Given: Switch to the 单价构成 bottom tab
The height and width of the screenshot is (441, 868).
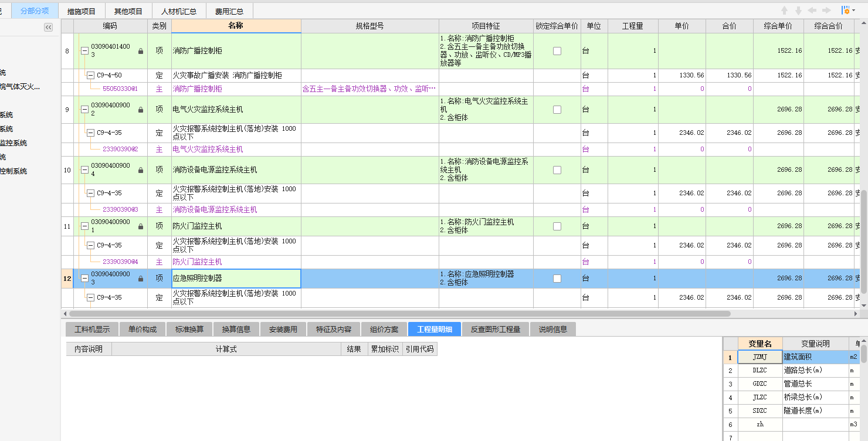Looking at the screenshot, I should [143, 329].
